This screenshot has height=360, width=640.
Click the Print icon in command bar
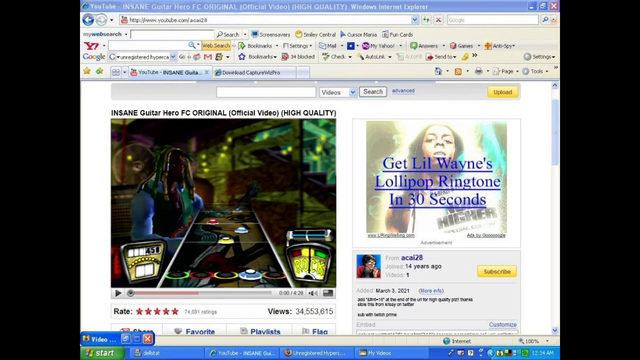point(479,71)
